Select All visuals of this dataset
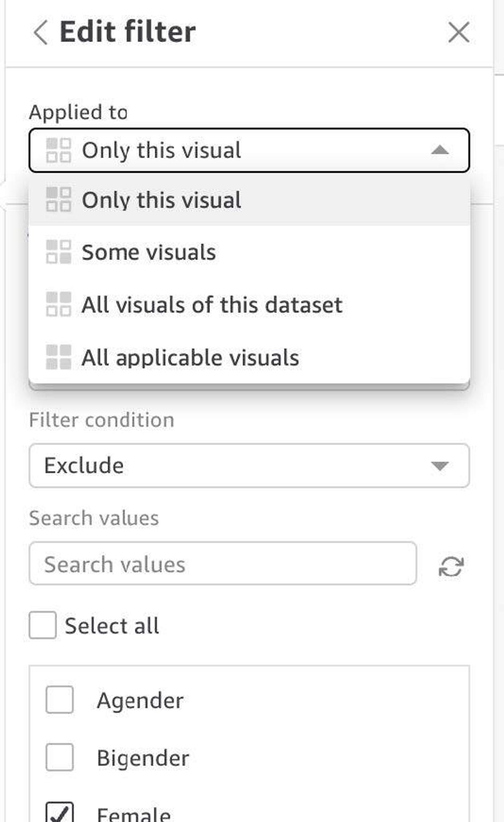The width and height of the screenshot is (504, 822). [x=212, y=305]
